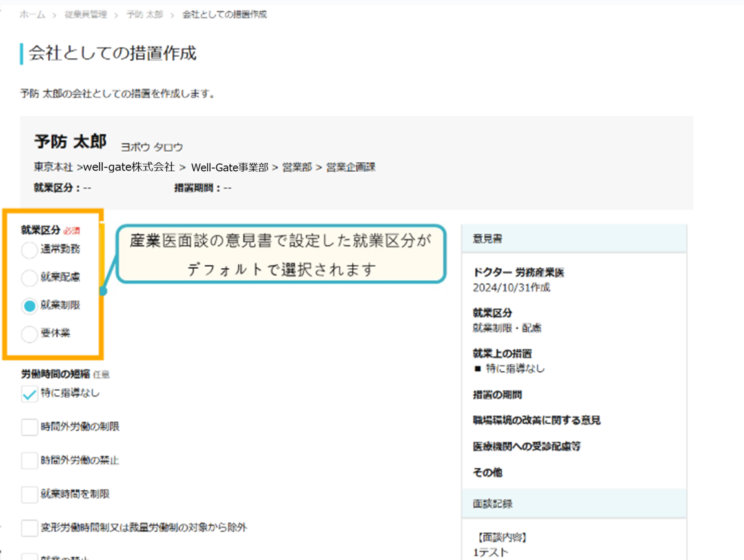The image size is (744, 560).
Task: Click 就業上の措置 heading in 意見書
Action: (x=502, y=353)
